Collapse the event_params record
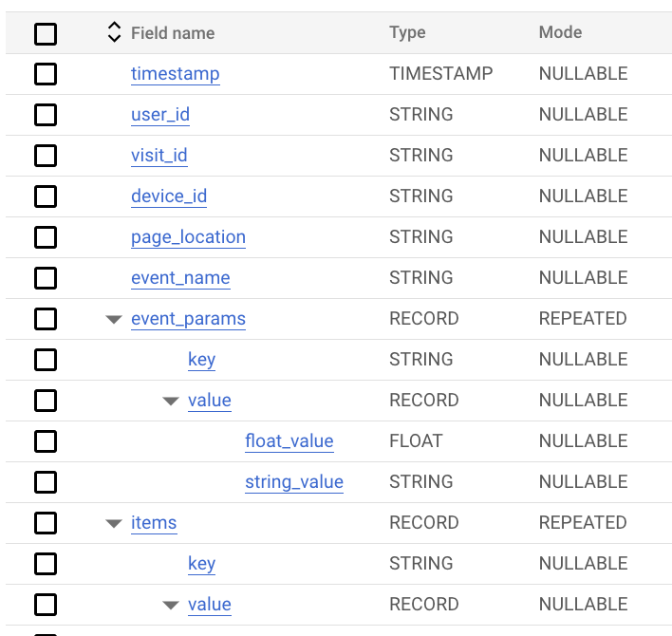Screen dimensions: 672x636 coord(114,319)
